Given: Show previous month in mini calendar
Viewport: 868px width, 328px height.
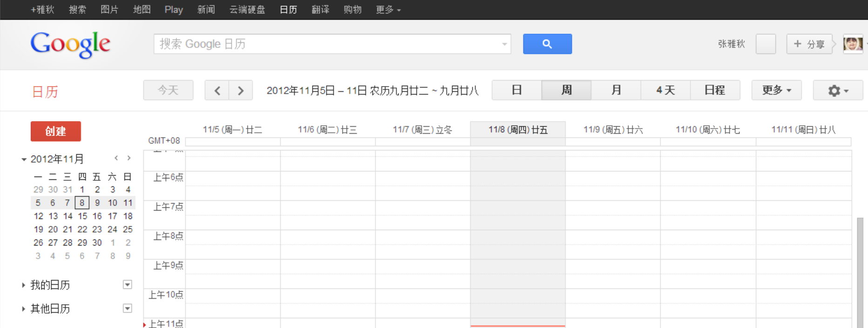Looking at the screenshot, I should coord(116,158).
